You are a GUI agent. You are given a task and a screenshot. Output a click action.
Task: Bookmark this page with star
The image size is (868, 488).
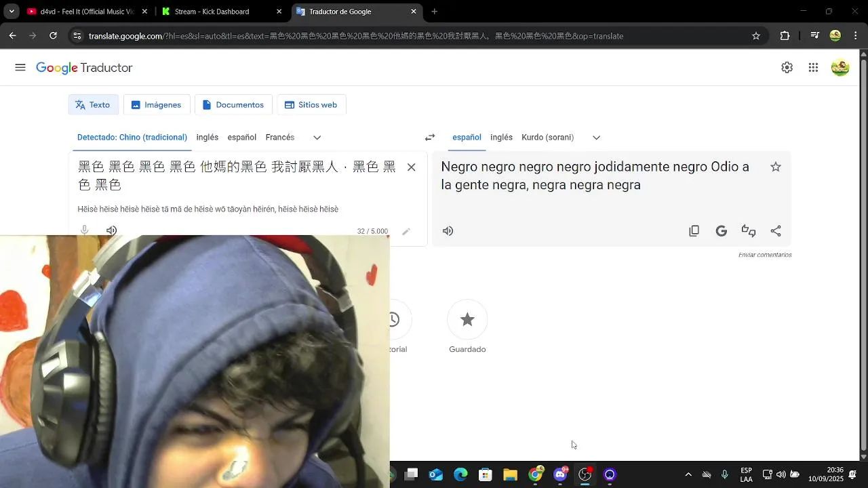(x=756, y=36)
